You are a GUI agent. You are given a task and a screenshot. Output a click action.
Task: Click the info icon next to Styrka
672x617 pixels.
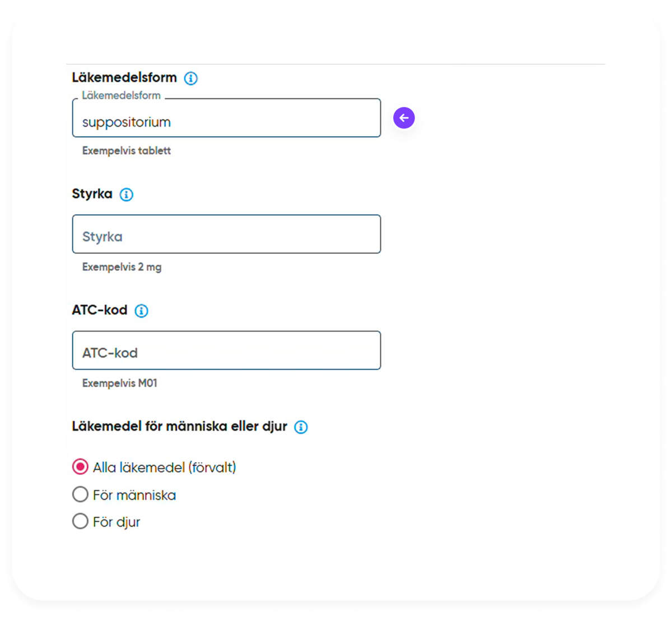[x=127, y=194]
